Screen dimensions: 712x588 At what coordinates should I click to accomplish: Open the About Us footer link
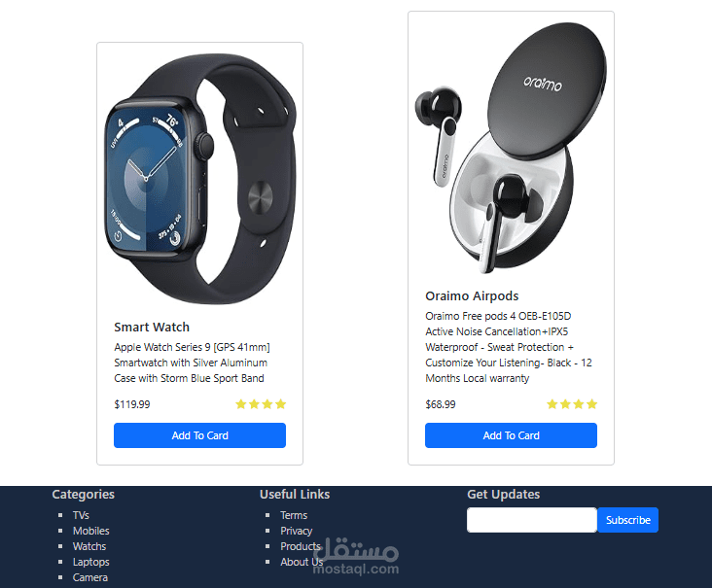302,562
